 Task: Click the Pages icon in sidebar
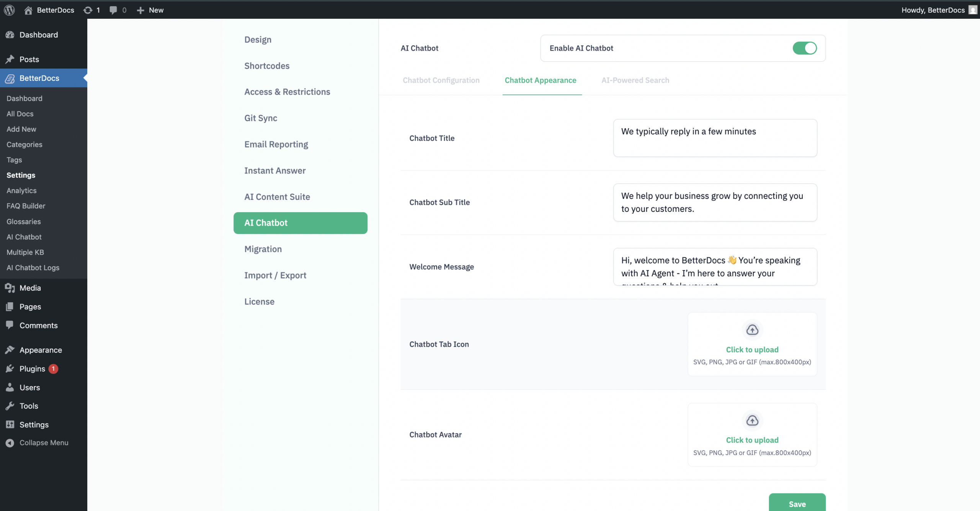pyautogui.click(x=10, y=307)
